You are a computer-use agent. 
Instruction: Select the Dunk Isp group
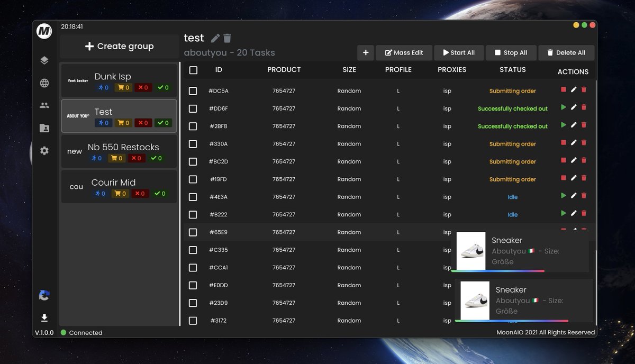tap(119, 81)
